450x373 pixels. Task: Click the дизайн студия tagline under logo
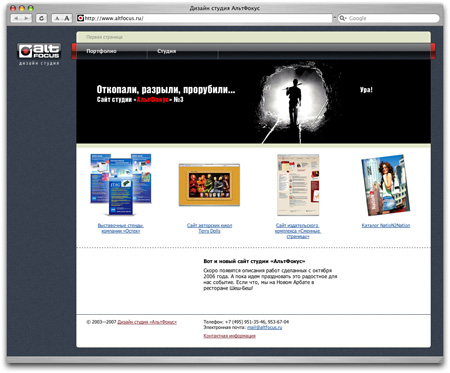point(39,63)
